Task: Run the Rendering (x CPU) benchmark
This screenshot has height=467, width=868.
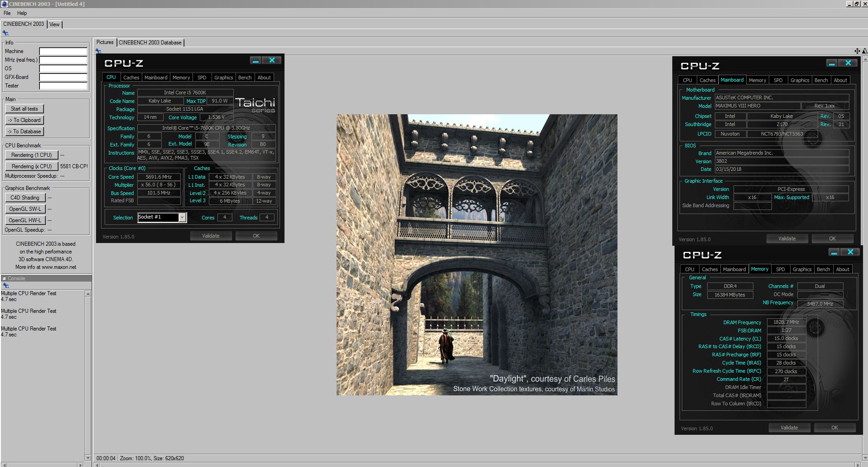Action: (x=32, y=166)
